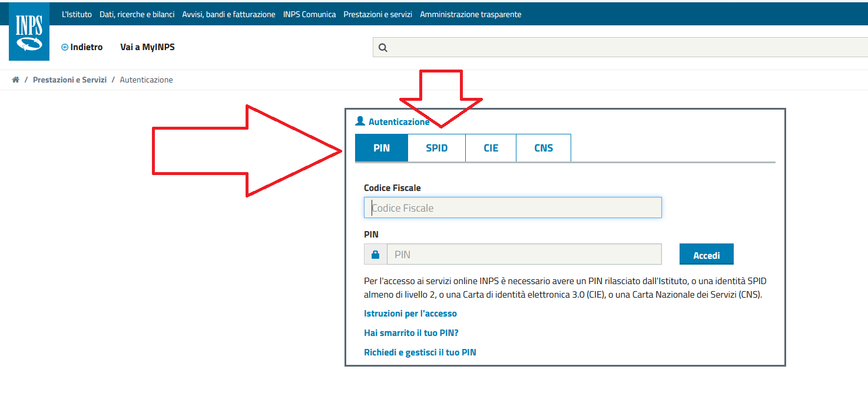Click the padlock icon beside PIN field

376,255
